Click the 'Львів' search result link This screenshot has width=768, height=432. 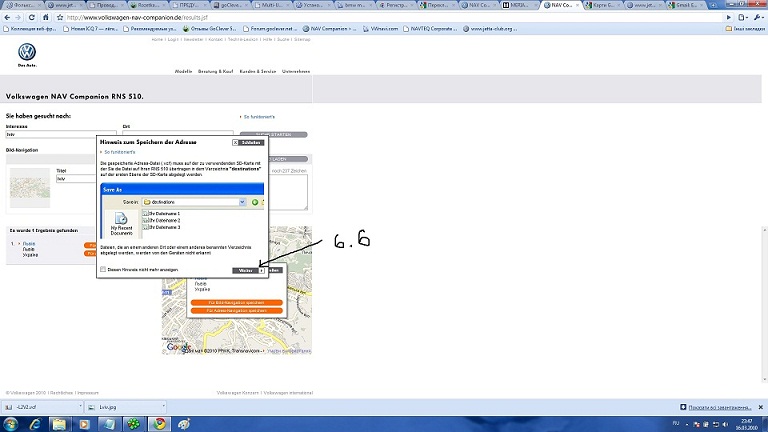pyautogui.click(x=29, y=243)
